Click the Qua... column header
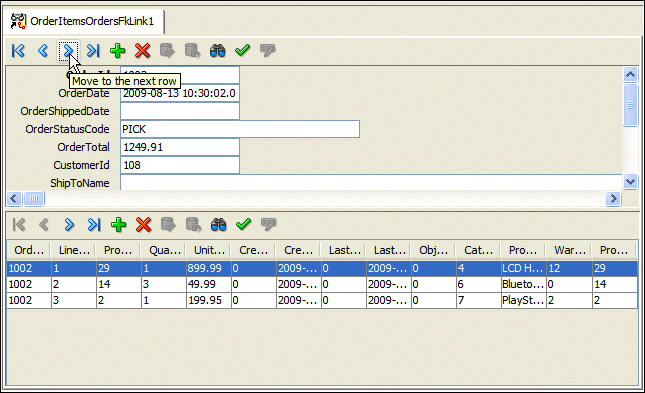The height and width of the screenshot is (393, 645). click(x=164, y=250)
